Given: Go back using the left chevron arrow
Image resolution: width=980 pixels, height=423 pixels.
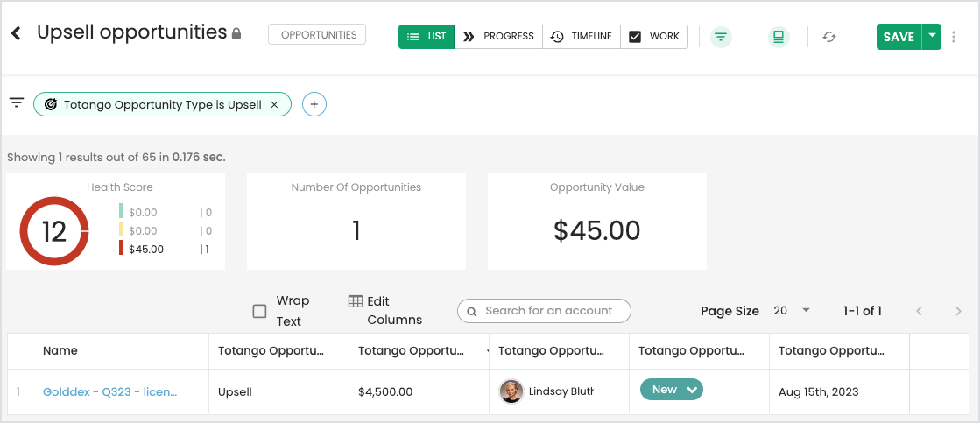Looking at the screenshot, I should pyautogui.click(x=17, y=34).
